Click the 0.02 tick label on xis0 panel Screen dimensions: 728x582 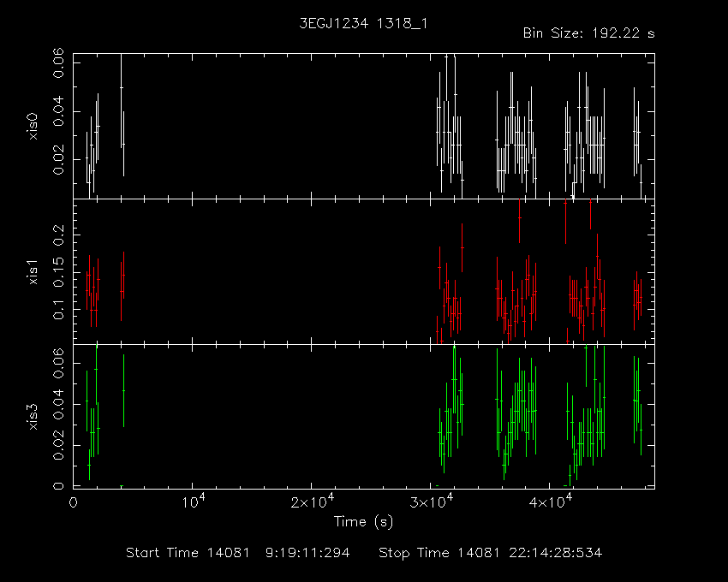pyautogui.click(x=58, y=160)
